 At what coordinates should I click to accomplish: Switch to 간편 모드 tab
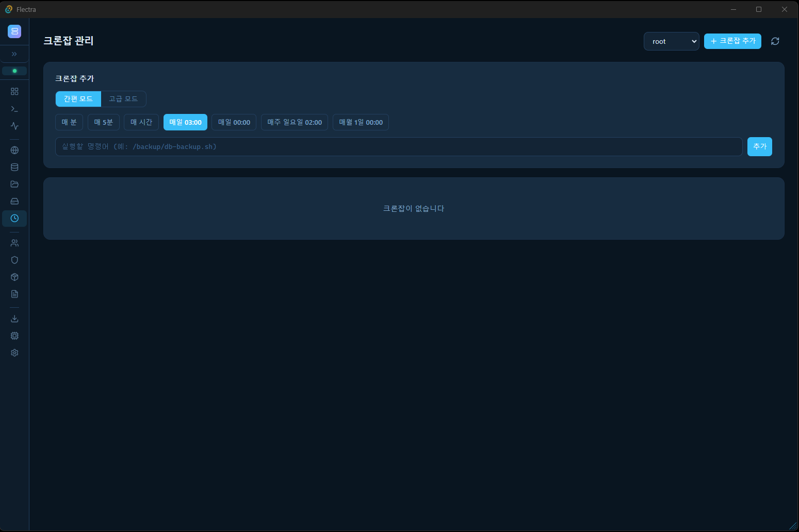(78, 99)
